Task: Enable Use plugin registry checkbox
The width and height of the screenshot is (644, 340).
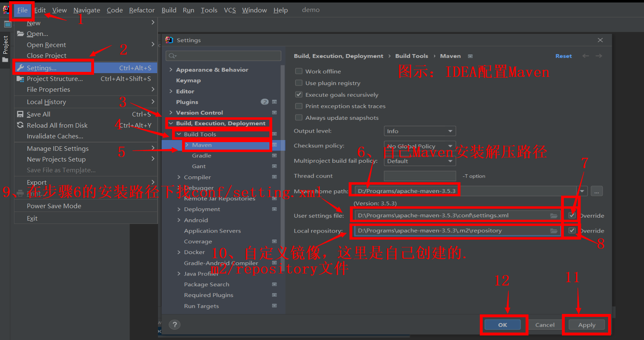Action: click(299, 83)
